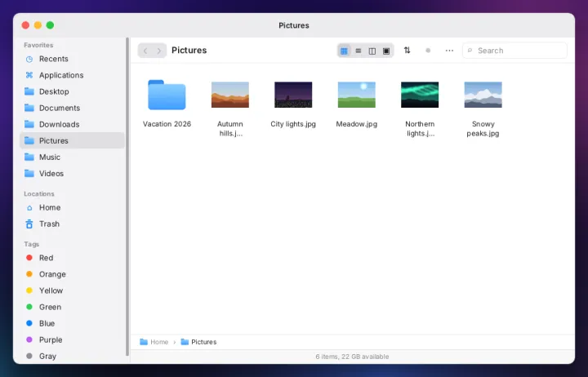Image resolution: width=588 pixels, height=377 pixels.
Task: Open the Music folder in sidebar
Action: 72,157
